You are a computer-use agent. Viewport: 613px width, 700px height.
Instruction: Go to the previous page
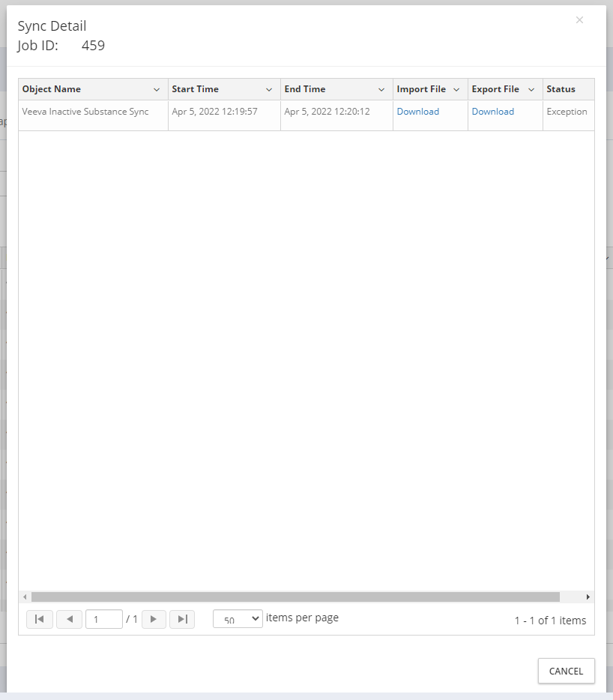[70, 619]
